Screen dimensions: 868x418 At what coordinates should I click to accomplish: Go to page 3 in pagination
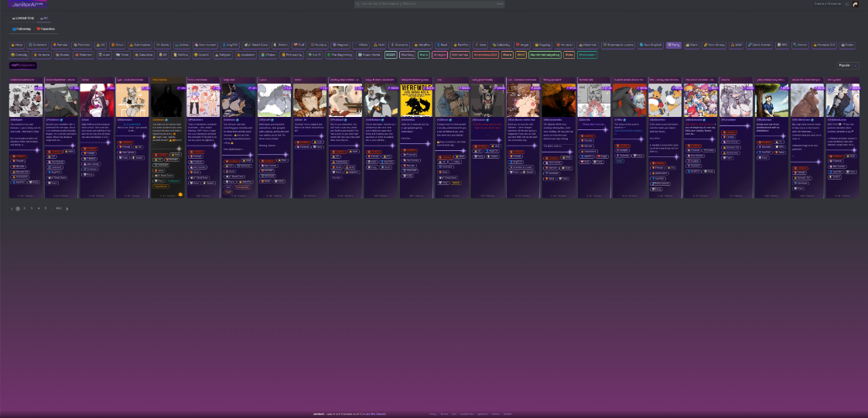pos(32,208)
